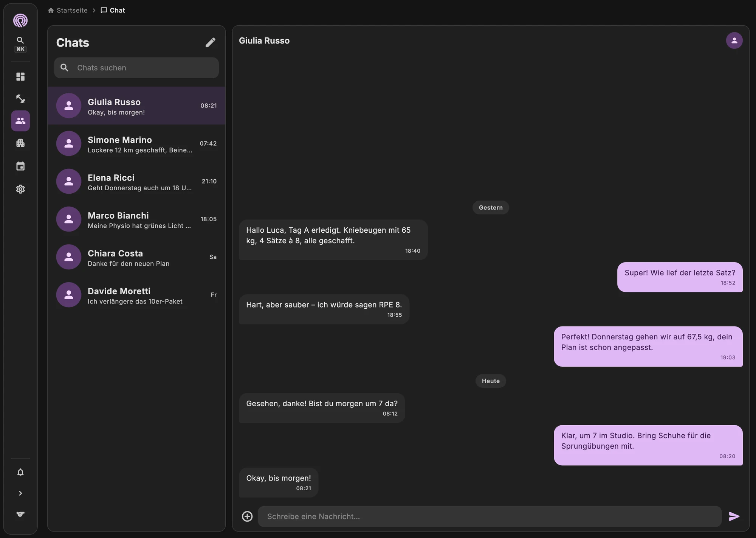Click Davide Moretti avatar in chat list
756x538 pixels.
pyautogui.click(x=69, y=295)
